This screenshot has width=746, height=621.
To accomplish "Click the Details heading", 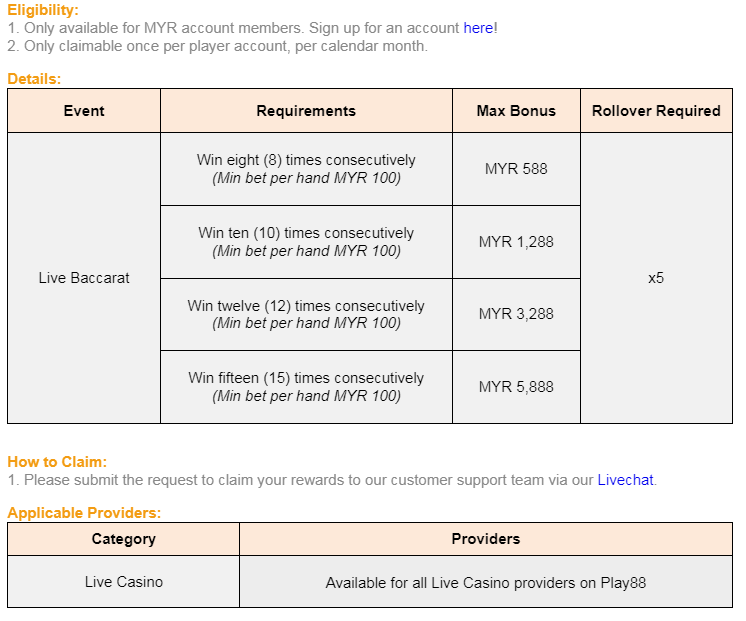I will coord(34,78).
